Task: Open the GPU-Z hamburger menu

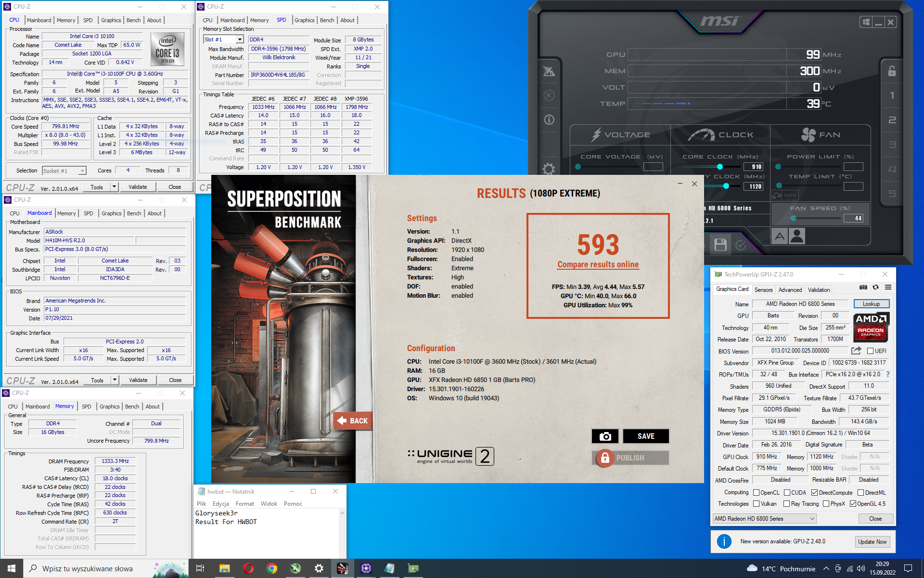Action: pyautogui.click(x=888, y=287)
